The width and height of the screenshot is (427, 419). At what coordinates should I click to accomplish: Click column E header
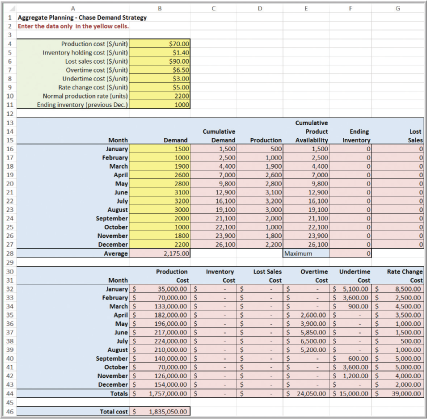(x=306, y=8)
